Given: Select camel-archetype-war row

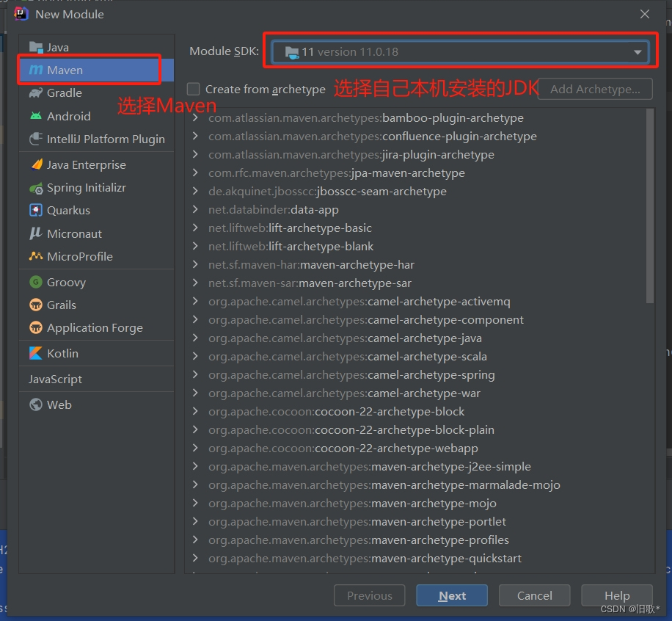Looking at the screenshot, I should pos(416,393).
